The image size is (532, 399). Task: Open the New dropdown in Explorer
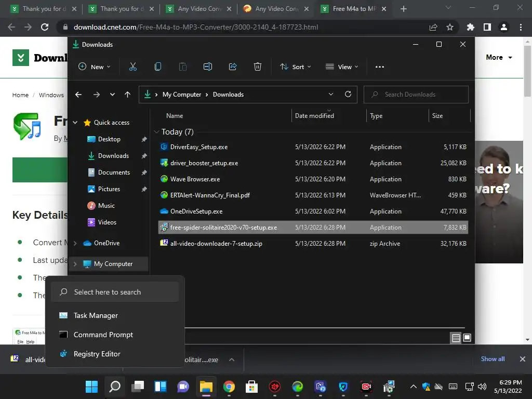coord(95,67)
